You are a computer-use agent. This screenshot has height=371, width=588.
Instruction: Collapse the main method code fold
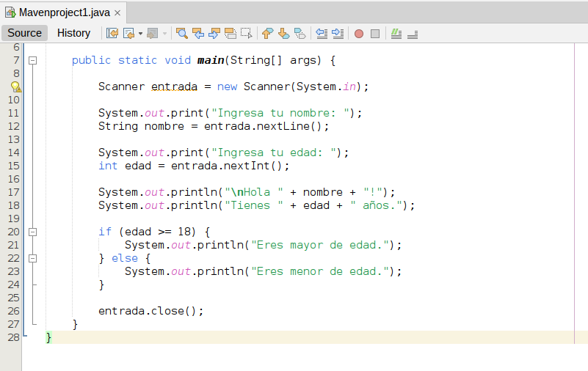point(32,60)
